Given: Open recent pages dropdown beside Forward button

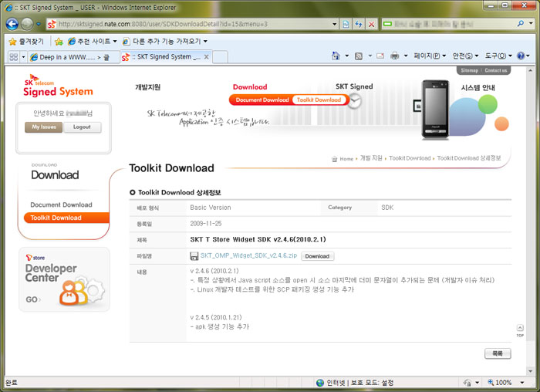Looking at the screenshot, I should click(x=39, y=24).
